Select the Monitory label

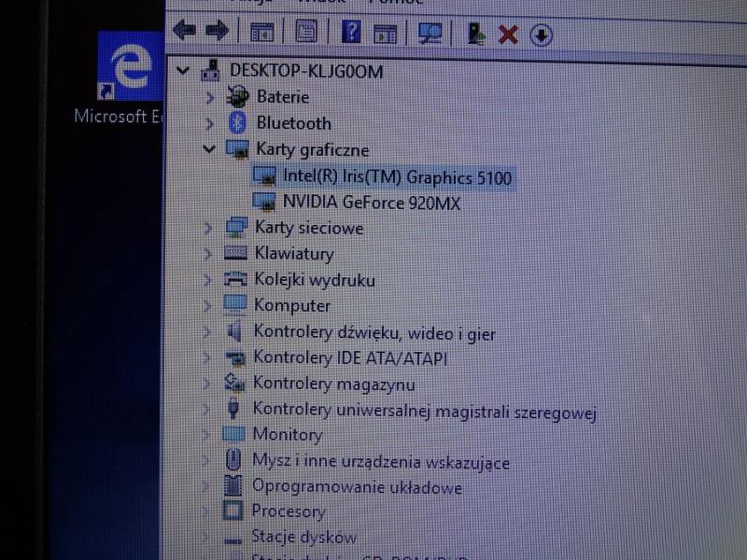[x=288, y=435]
